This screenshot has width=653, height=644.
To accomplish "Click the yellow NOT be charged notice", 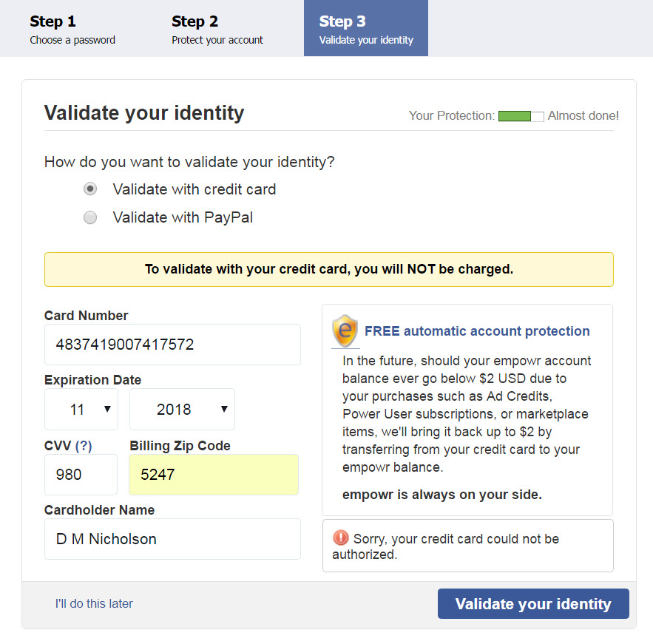I will point(328,269).
